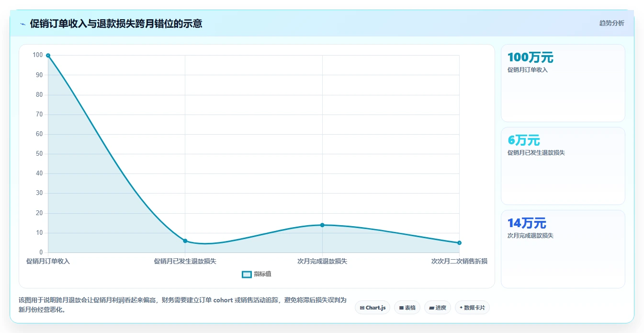Click the 6万元 card value
This screenshot has height=333, width=644.
524,140
